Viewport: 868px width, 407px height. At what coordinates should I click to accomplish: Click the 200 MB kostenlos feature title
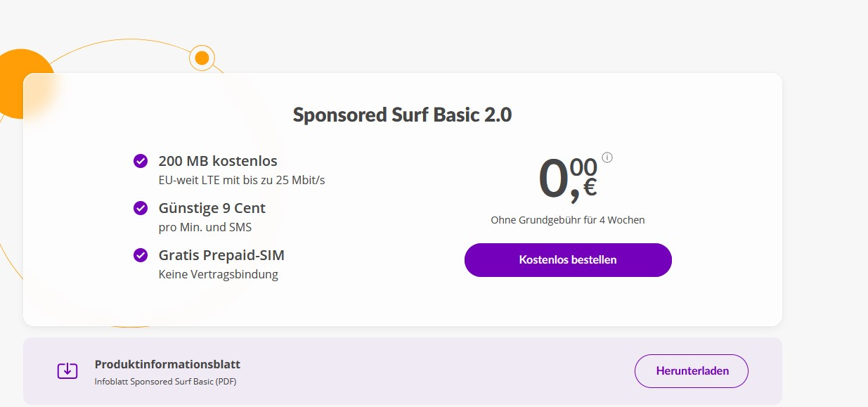(x=218, y=161)
